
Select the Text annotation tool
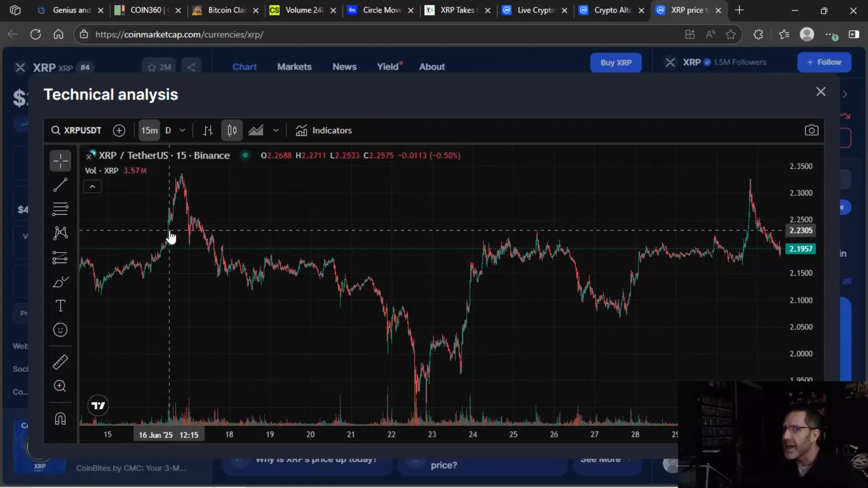pyautogui.click(x=60, y=306)
